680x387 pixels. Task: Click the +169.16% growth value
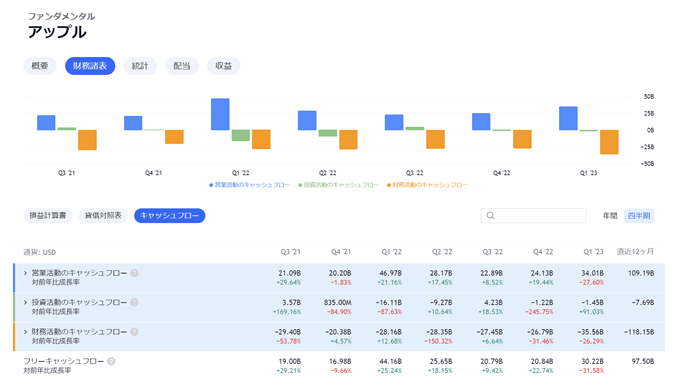[287, 312]
